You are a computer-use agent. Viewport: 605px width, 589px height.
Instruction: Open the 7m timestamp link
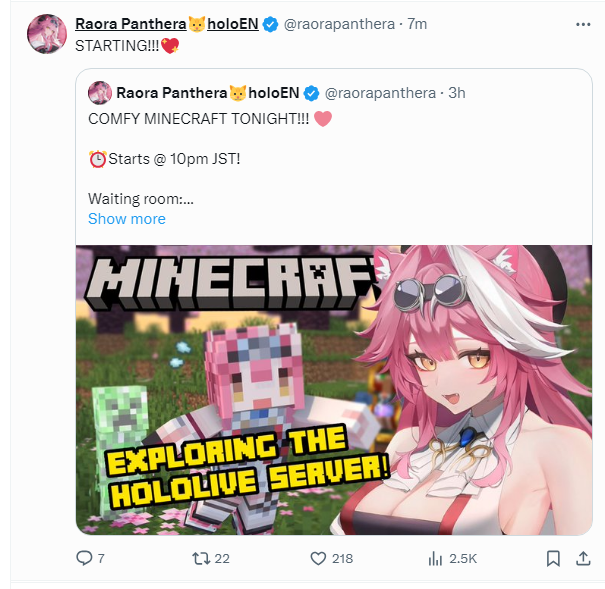point(418,23)
